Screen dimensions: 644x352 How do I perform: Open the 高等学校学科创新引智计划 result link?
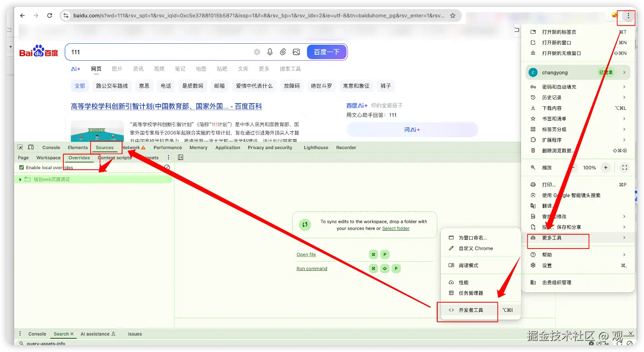pyautogui.click(x=166, y=106)
